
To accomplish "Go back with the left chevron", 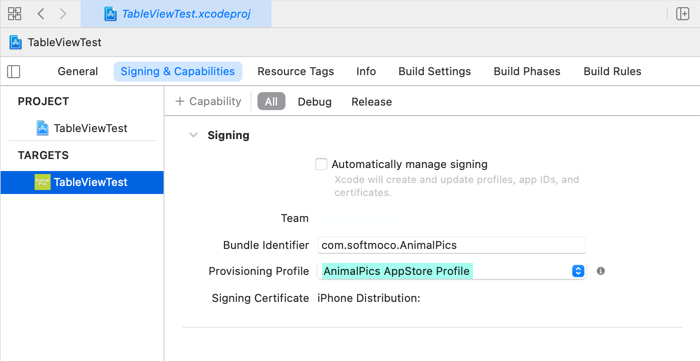I will click(x=41, y=14).
